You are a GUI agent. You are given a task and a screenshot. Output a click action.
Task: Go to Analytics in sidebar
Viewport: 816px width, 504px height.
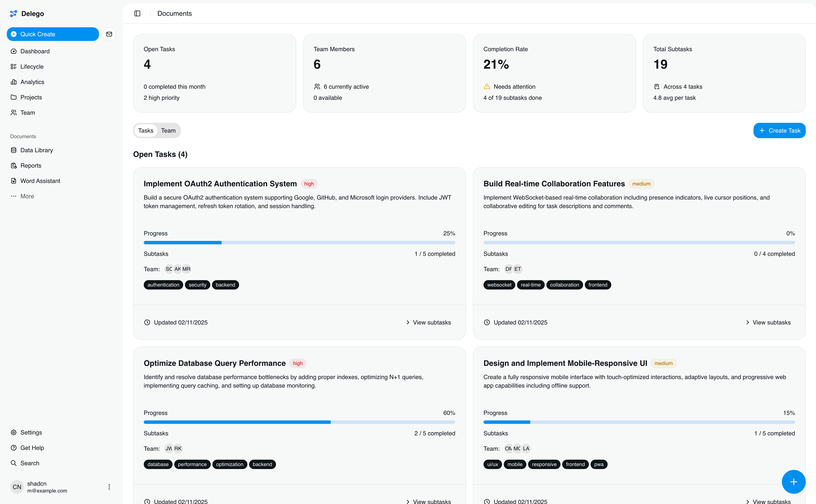click(x=32, y=82)
